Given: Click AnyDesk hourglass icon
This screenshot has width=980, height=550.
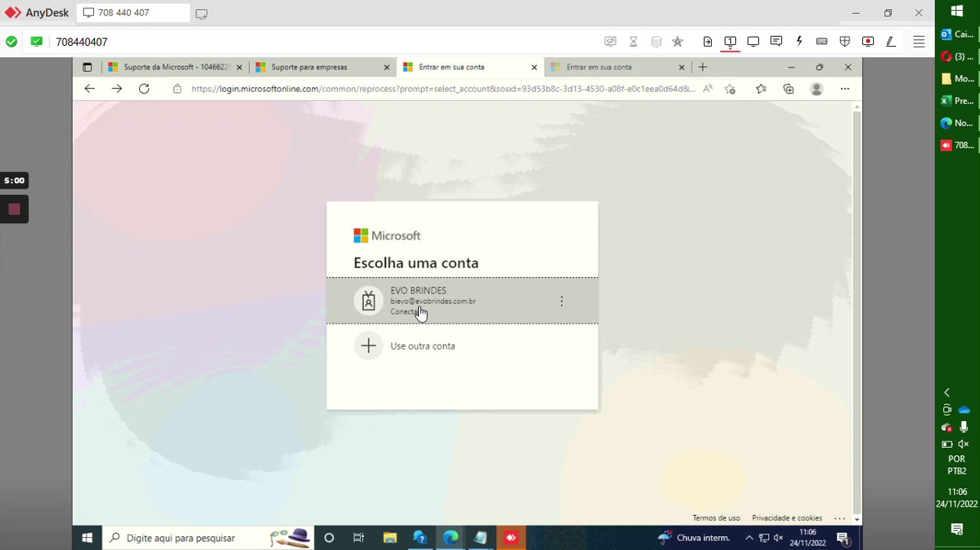Looking at the screenshot, I should [x=633, y=42].
